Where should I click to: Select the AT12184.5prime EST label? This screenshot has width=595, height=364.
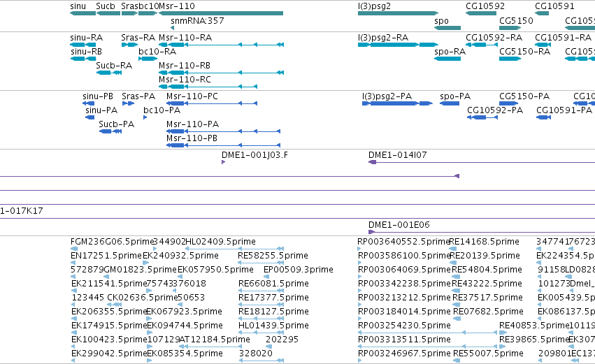pos(215,340)
